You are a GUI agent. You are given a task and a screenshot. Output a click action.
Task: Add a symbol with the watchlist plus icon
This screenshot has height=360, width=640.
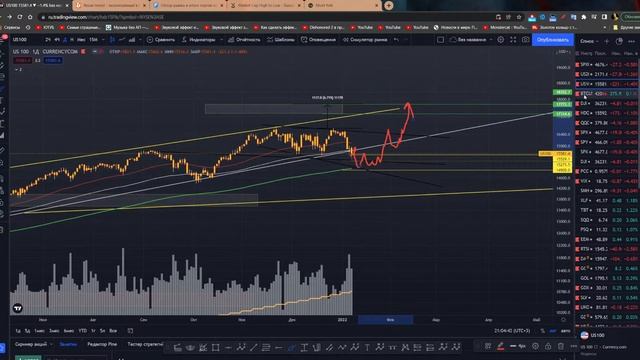tap(607, 41)
